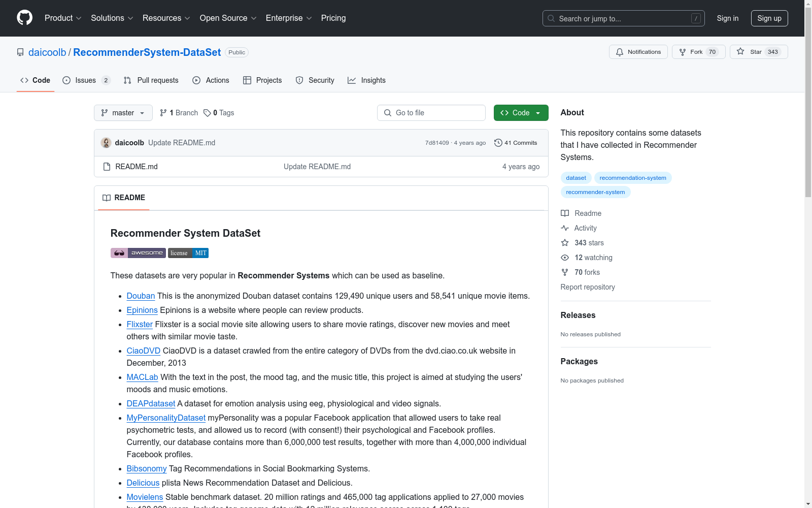Click the commit hash 7d81409
The image size is (812, 508).
tap(437, 143)
